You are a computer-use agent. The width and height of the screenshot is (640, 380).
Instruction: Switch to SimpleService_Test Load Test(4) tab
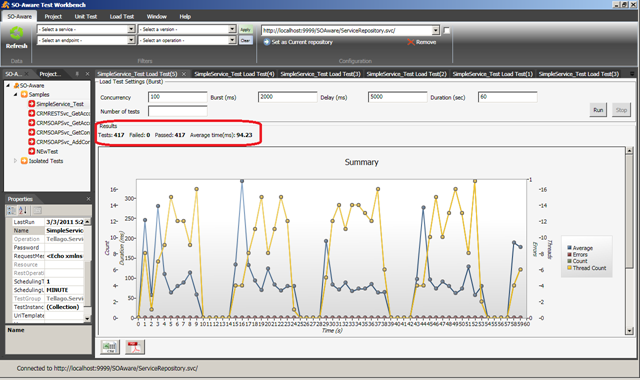[234, 74]
